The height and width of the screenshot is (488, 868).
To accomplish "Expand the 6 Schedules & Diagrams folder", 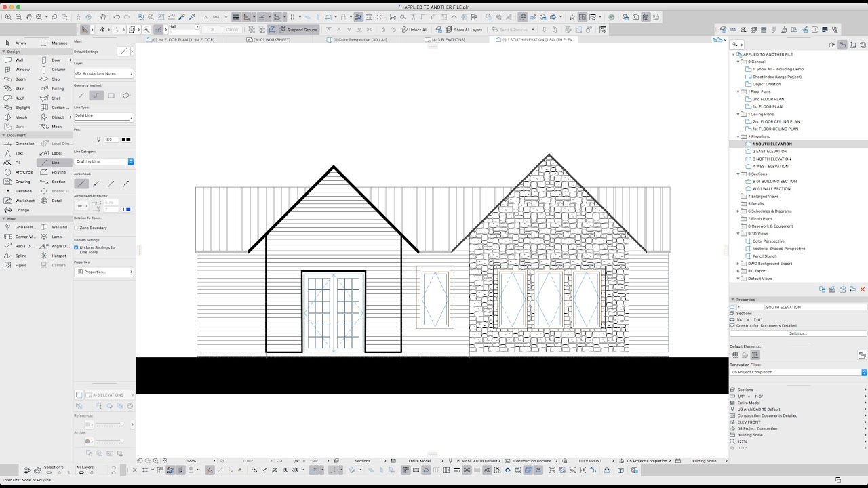I will click(738, 211).
